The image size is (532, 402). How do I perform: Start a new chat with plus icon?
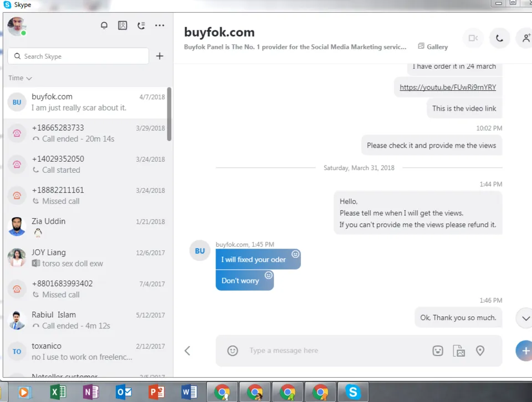click(160, 56)
